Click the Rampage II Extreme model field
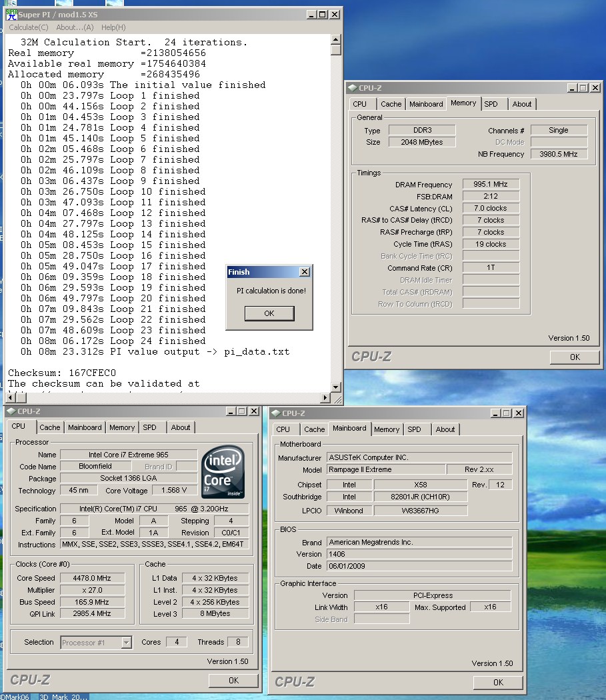The image size is (606, 700). (386, 469)
